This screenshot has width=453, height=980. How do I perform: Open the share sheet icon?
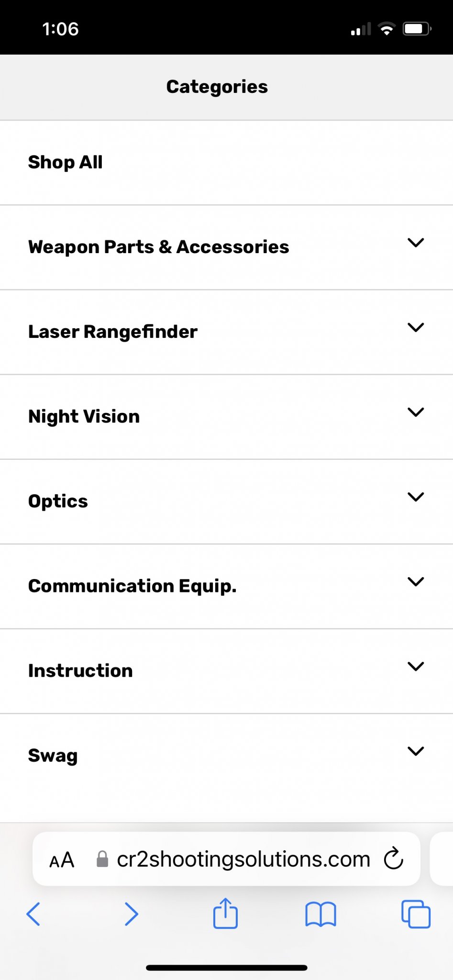coord(225,913)
